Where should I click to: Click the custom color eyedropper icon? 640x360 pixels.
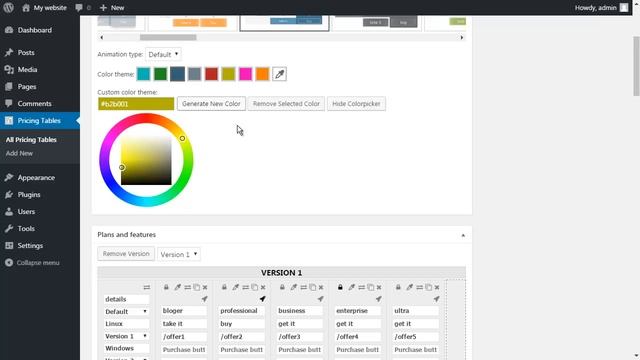click(x=279, y=74)
